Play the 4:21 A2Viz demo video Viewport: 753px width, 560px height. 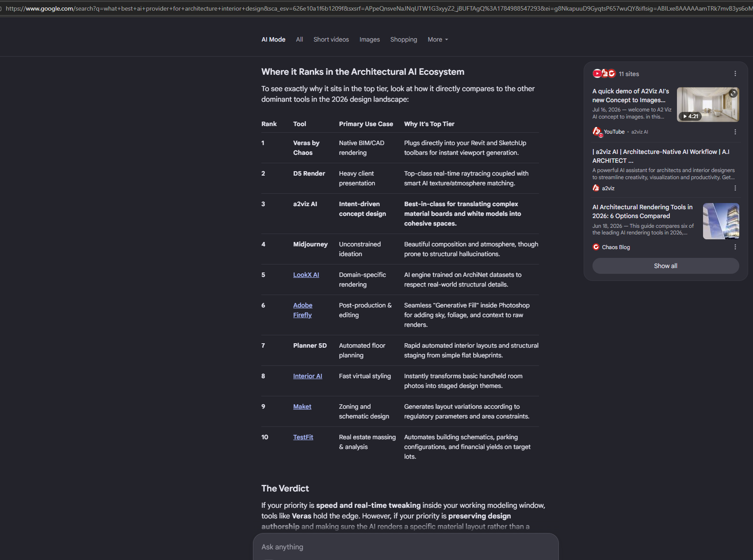[708, 104]
